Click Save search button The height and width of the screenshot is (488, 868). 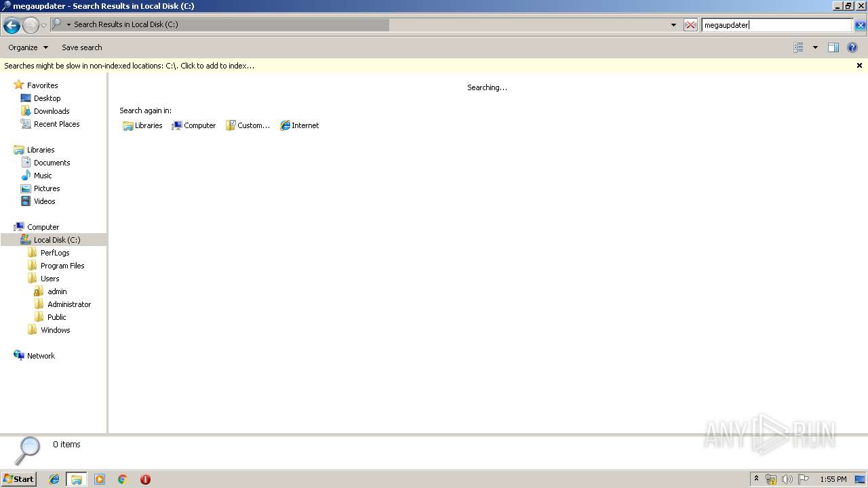coord(82,47)
